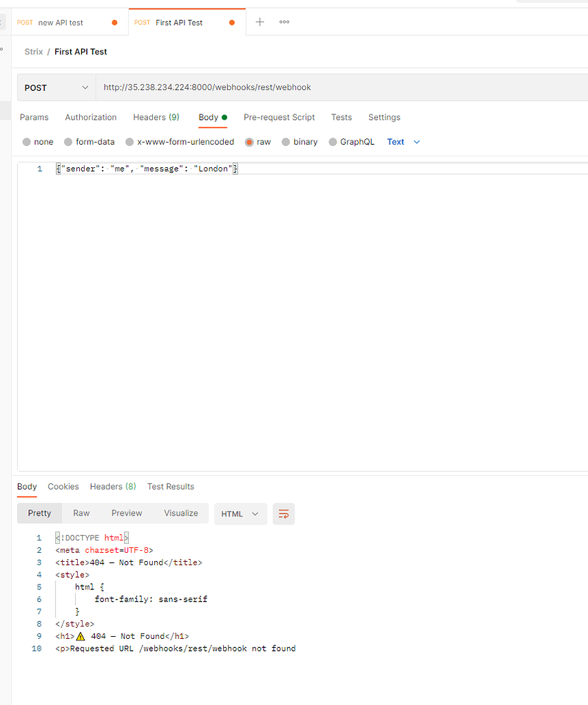Open a new request tab
588x705 pixels.
point(260,22)
